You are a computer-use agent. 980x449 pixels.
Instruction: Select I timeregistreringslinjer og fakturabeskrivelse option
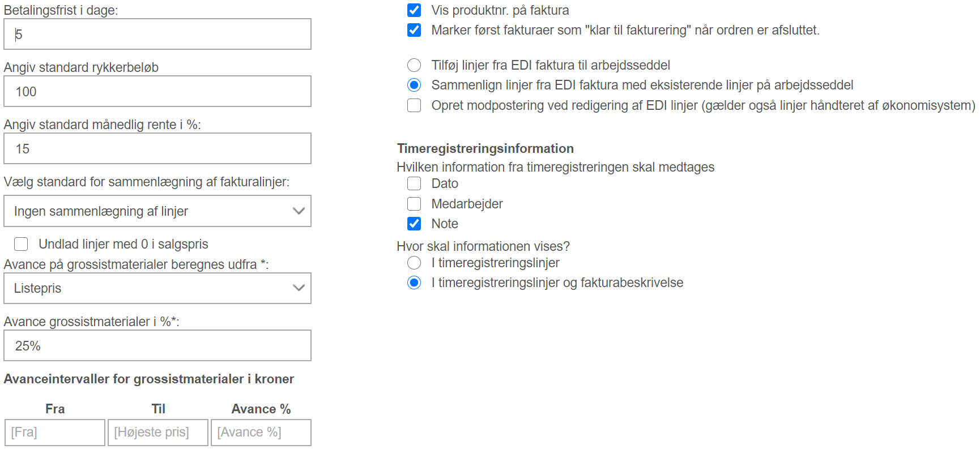pyautogui.click(x=414, y=283)
